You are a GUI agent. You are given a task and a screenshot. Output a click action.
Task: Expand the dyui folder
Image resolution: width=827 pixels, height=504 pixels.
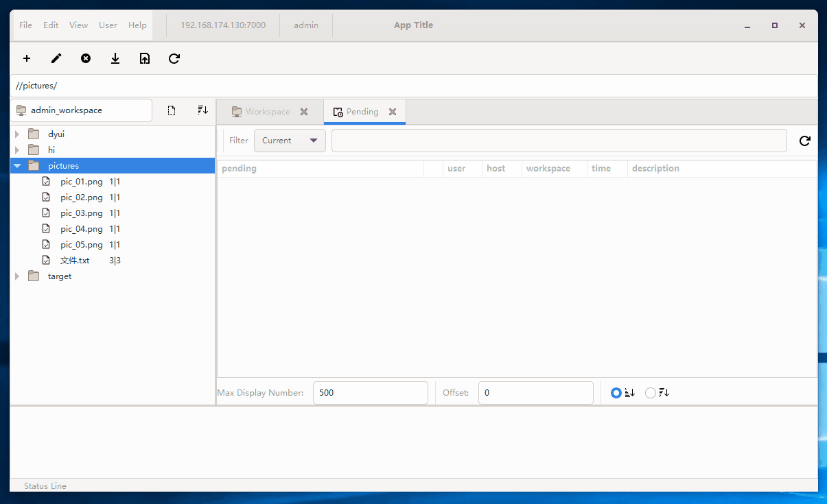point(17,134)
